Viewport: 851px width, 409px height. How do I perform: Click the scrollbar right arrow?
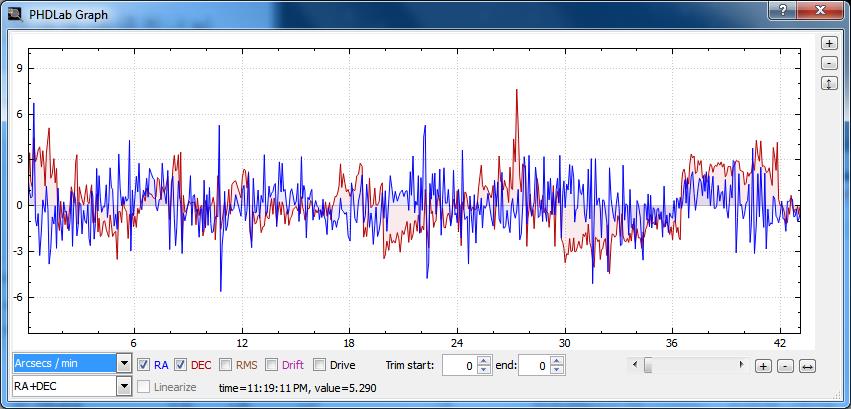741,365
